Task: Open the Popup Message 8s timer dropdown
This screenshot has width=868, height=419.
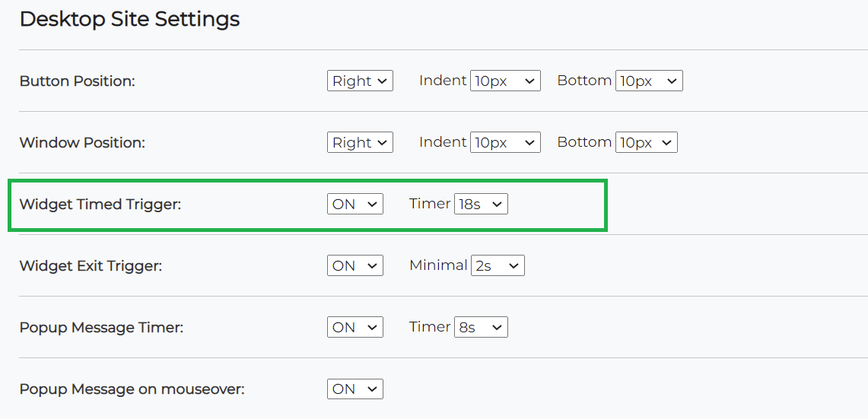Action: coord(481,327)
